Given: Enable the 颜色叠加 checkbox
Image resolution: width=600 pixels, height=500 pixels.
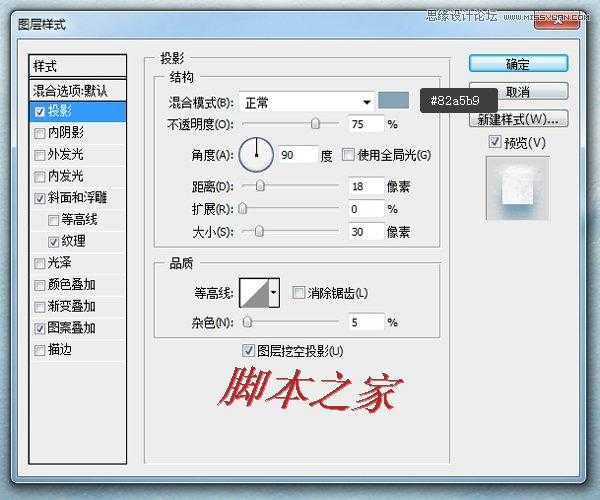Looking at the screenshot, I should pyautogui.click(x=40, y=285).
